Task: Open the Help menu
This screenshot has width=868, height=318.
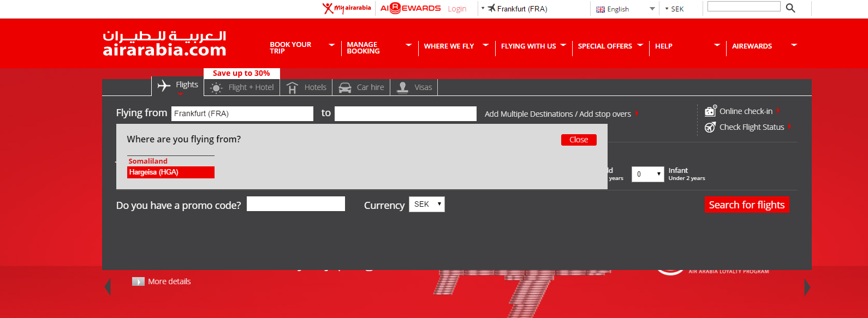Action: tap(688, 46)
